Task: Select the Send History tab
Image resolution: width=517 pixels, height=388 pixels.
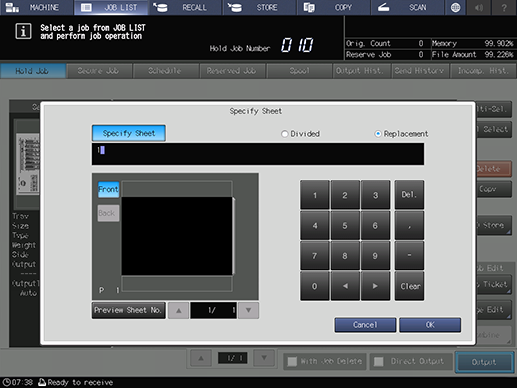Action: click(x=420, y=71)
